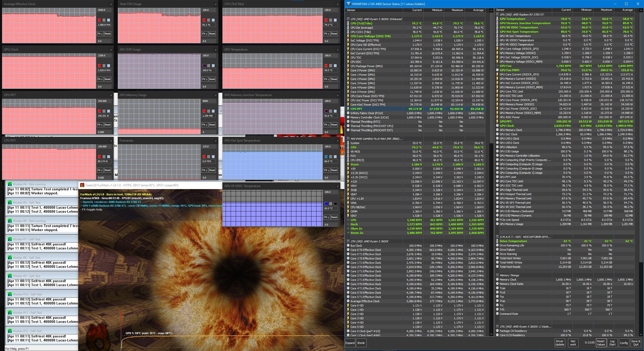Image resolution: width=644 pixels, height=351 pixels.
Task: Click the icon beside Average Effective Clock sensor row
Action: pyautogui.click(x=348, y=301)
